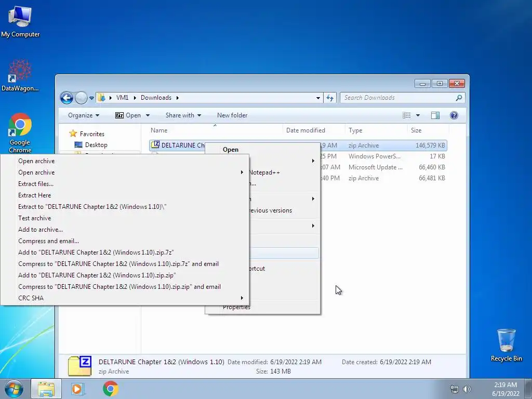Open Windows Explorer from the taskbar
The height and width of the screenshot is (399, 532).
click(x=46, y=389)
